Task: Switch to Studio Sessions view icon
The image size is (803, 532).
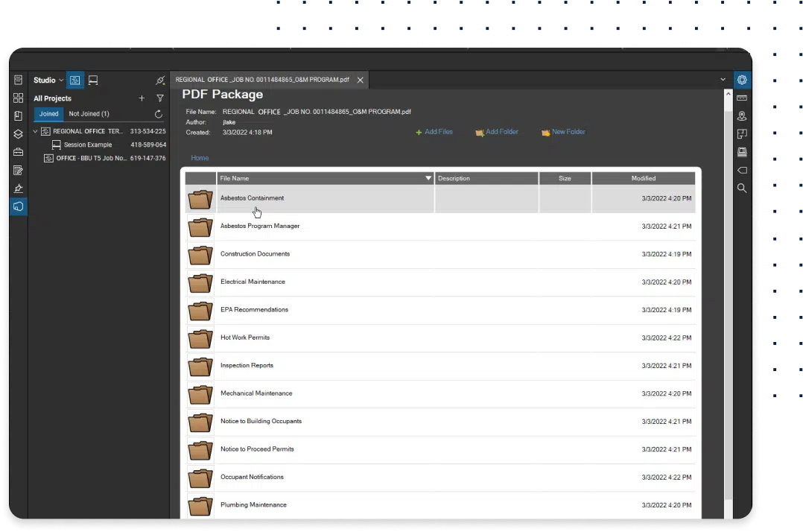Action: (93, 80)
